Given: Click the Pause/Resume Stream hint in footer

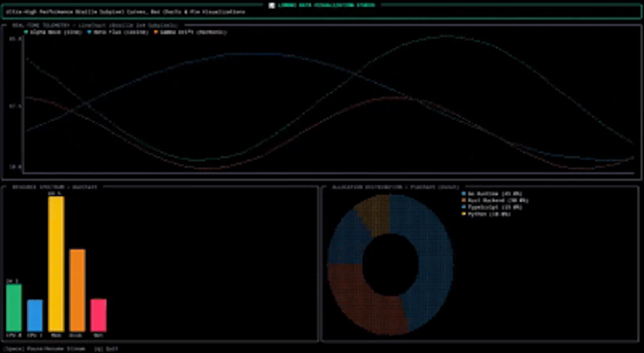Looking at the screenshot, I should pyautogui.click(x=45, y=349).
